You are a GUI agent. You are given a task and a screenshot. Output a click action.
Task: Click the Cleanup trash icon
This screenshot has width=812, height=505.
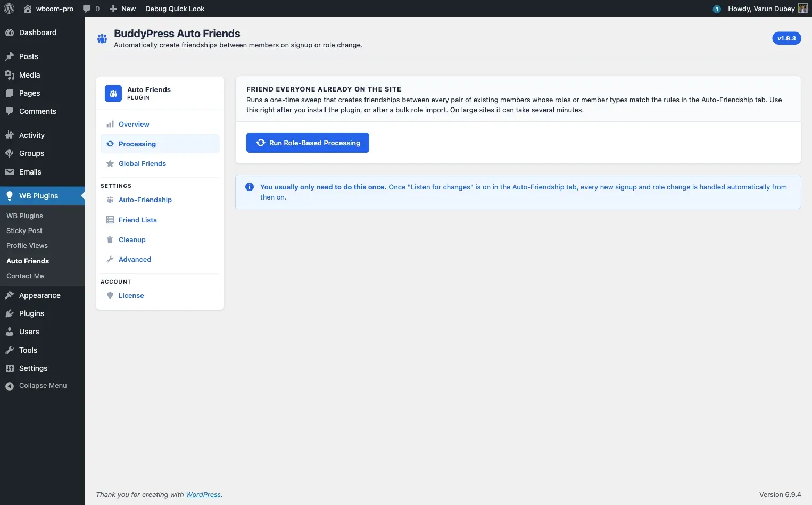110,239
